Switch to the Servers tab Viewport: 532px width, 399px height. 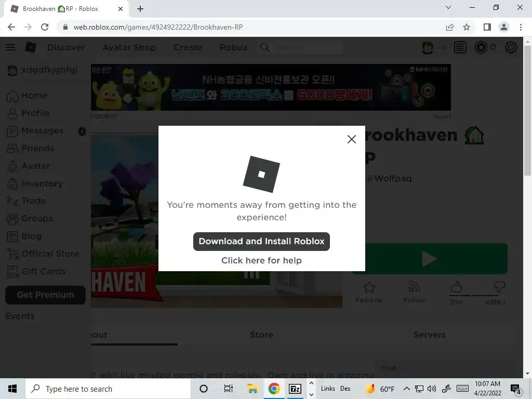430,335
